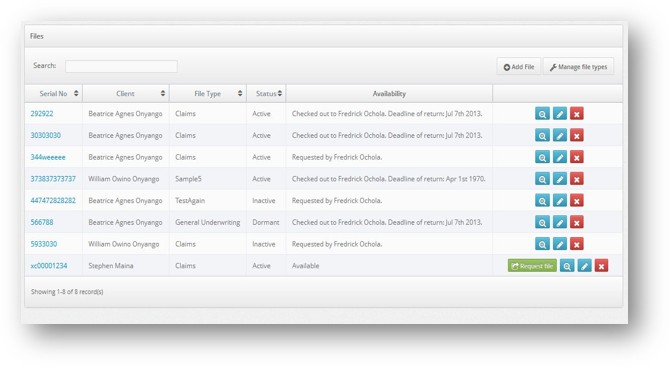The height and width of the screenshot is (366, 670).
Task: Click availability text with Apr 1st 1970 deadline
Action: click(x=388, y=179)
